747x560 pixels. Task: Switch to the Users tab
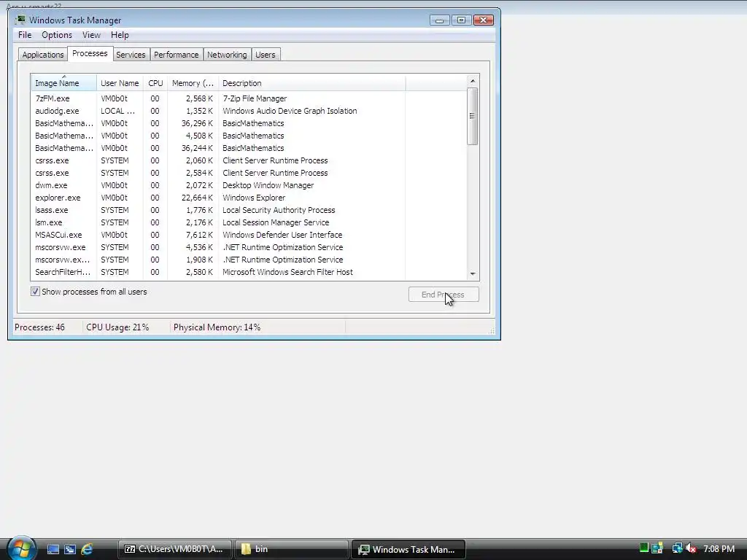[x=265, y=55]
